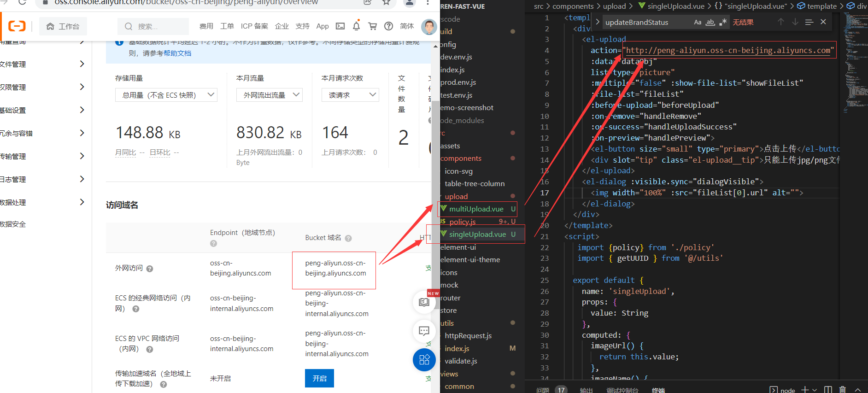
Task: Toggle Match Whole Word option
Action: 710,22
